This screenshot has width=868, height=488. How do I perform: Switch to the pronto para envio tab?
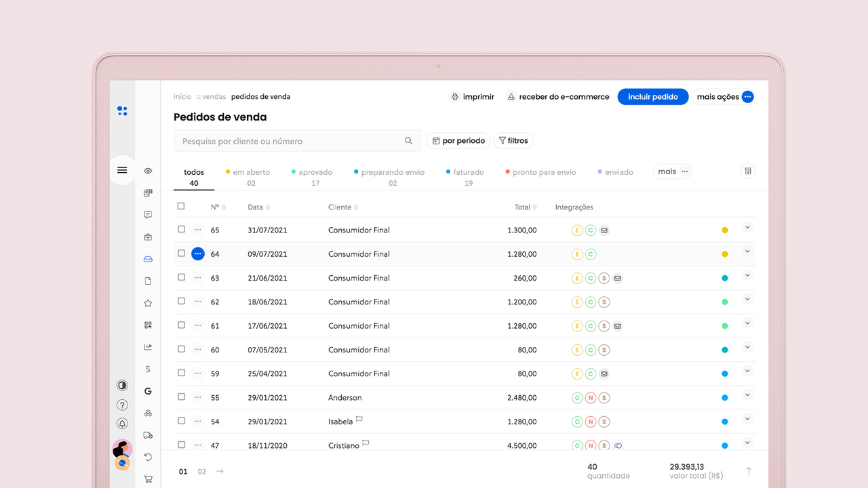(540, 172)
